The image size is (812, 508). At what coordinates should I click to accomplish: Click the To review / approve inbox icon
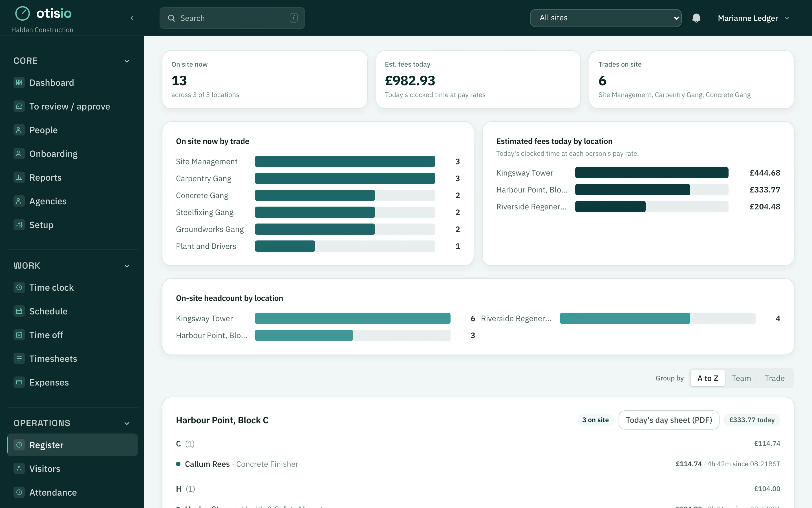pyautogui.click(x=19, y=106)
